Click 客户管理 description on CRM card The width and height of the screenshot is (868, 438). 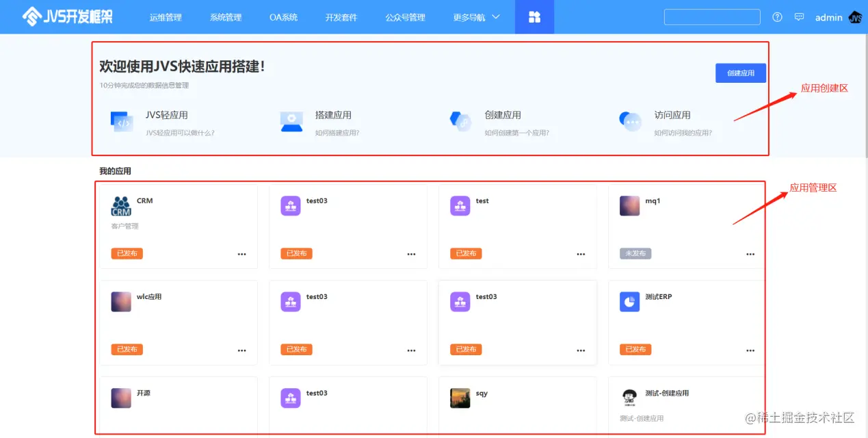pos(125,226)
